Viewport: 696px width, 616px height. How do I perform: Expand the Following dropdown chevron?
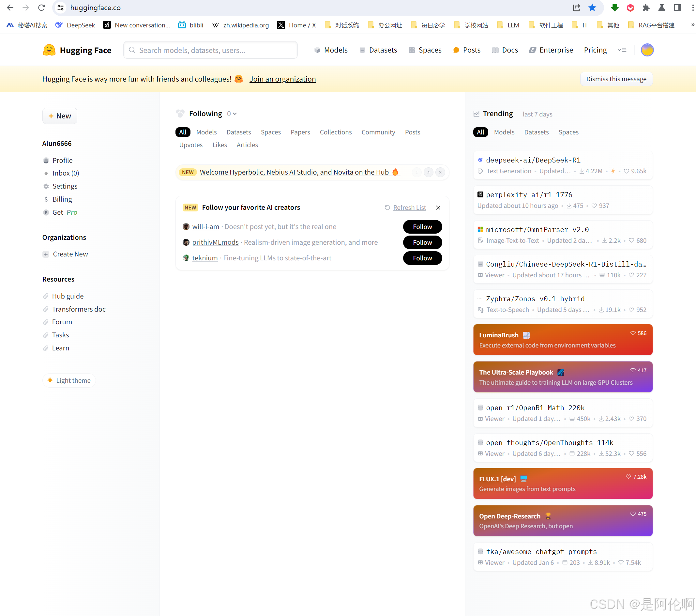235,114
